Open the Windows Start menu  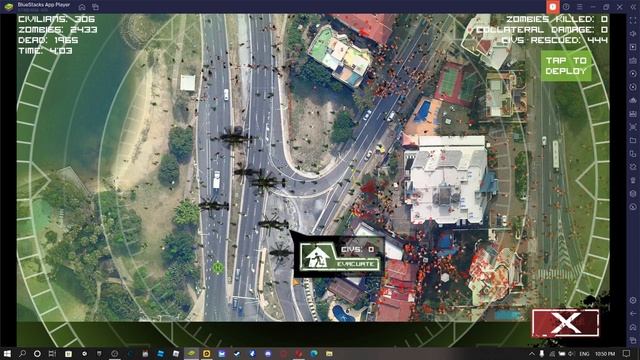tap(7, 353)
